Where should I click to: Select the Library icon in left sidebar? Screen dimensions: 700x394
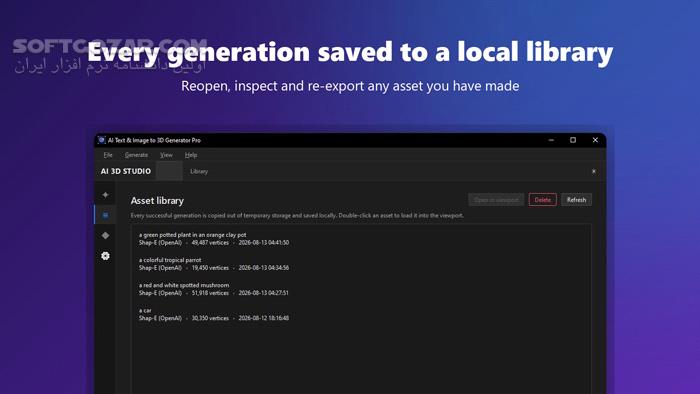[x=105, y=215]
